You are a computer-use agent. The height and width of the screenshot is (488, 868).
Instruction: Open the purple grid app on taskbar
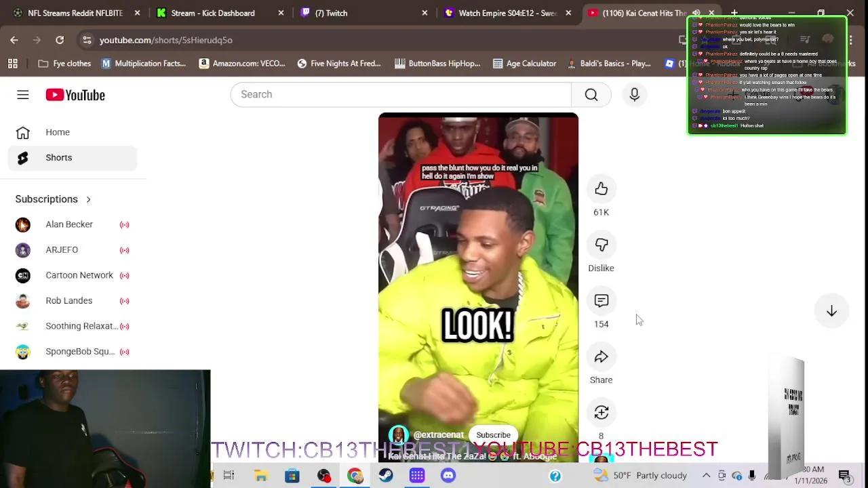pyautogui.click(x=417, y=475)
